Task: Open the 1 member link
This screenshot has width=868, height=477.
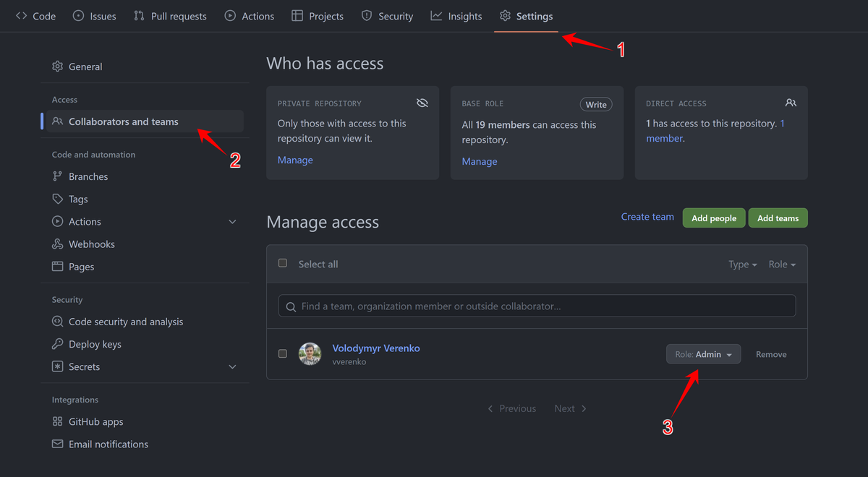Action: coord(715,131)
